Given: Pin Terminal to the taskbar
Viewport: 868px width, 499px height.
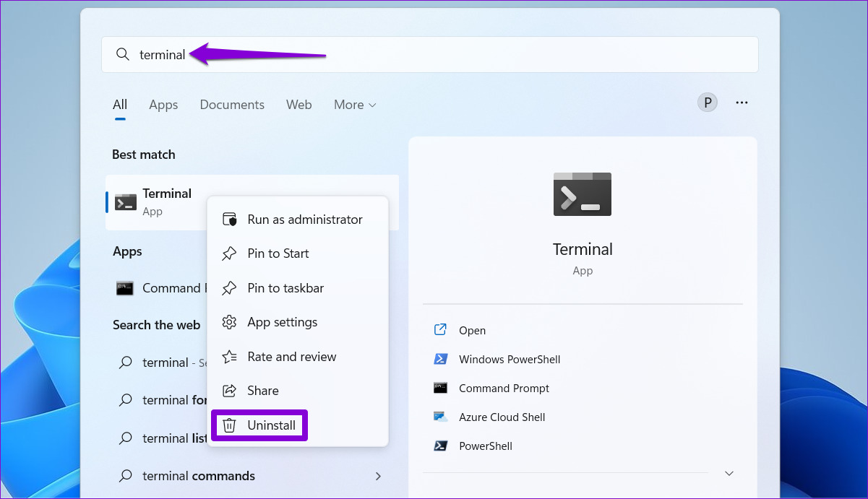Looking at the screenshot, I should coord(283,287).
